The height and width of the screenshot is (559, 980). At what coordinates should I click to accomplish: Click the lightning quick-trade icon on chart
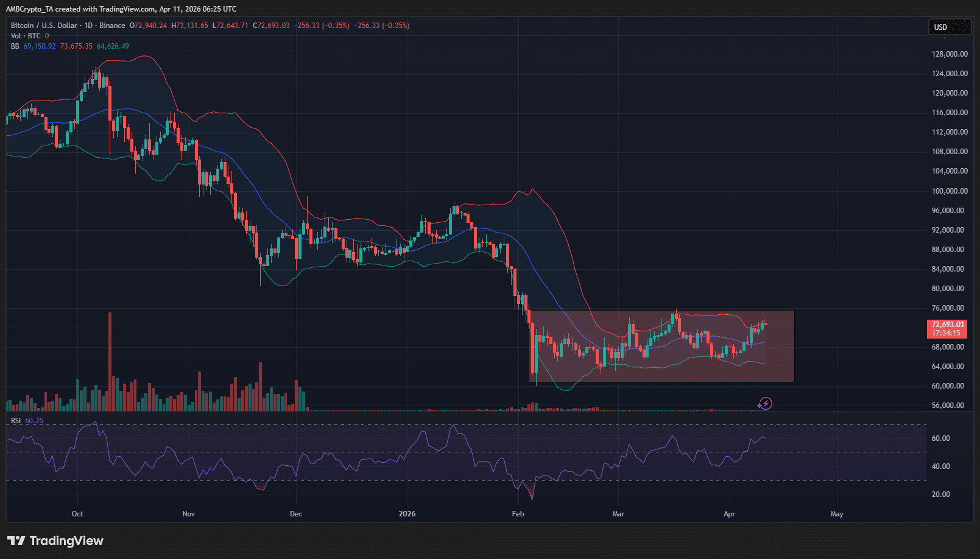(765, 403)
